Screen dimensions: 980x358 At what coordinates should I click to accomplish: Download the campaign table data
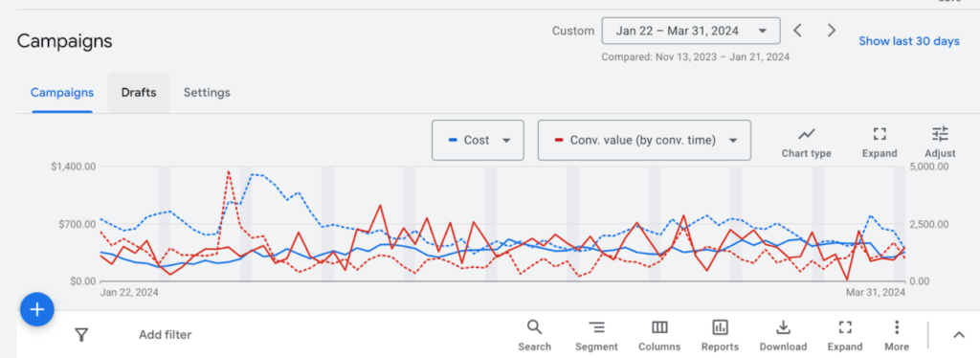pos(783,336)
